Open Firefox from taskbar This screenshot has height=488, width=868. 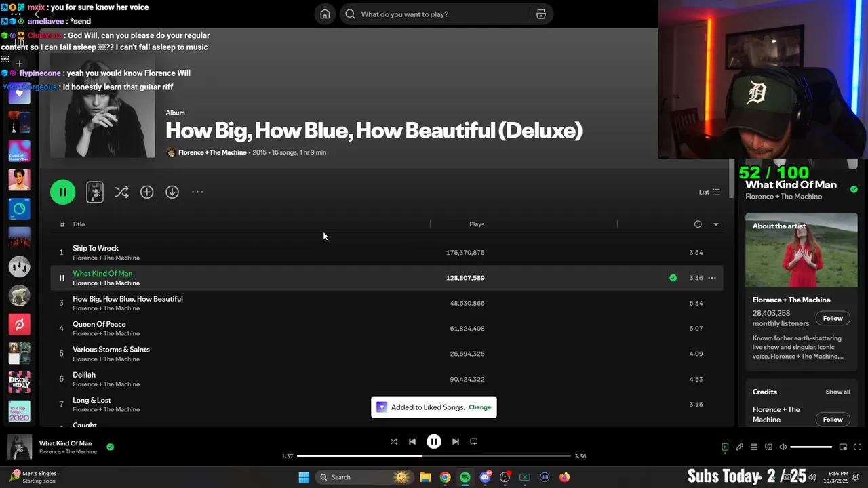point(564,477)
